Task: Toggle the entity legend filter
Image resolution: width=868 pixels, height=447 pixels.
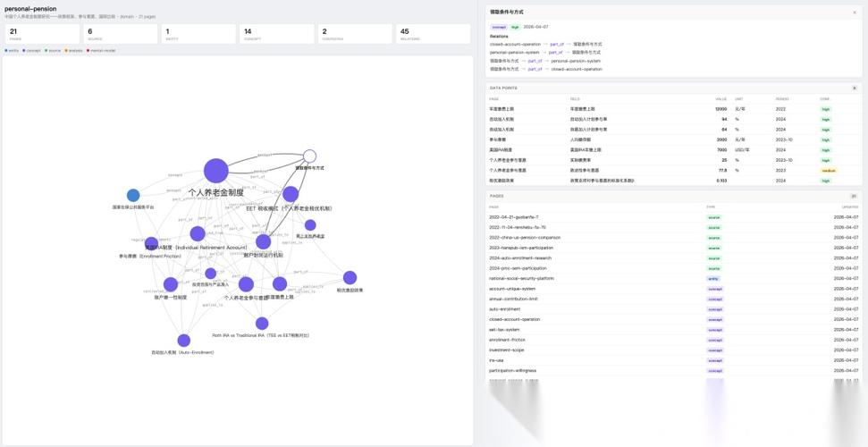Action: pos(12,50)
